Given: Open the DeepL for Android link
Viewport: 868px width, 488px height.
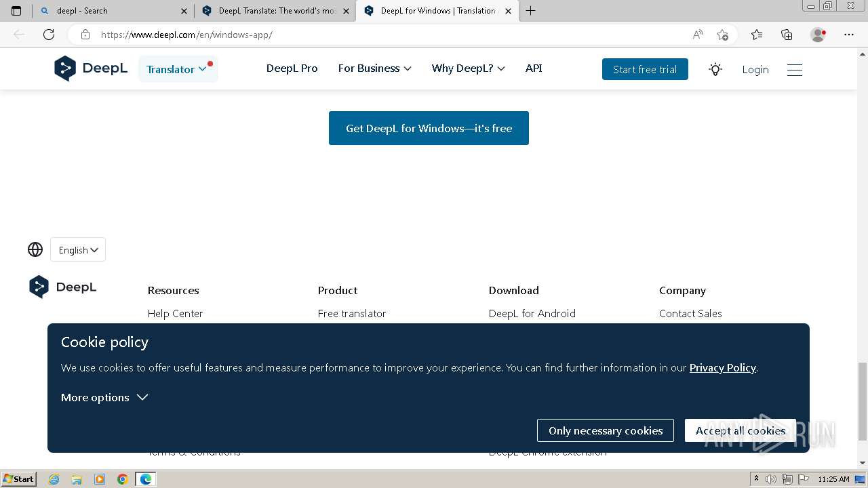Looking at the screenshot, I should [532, 313].
